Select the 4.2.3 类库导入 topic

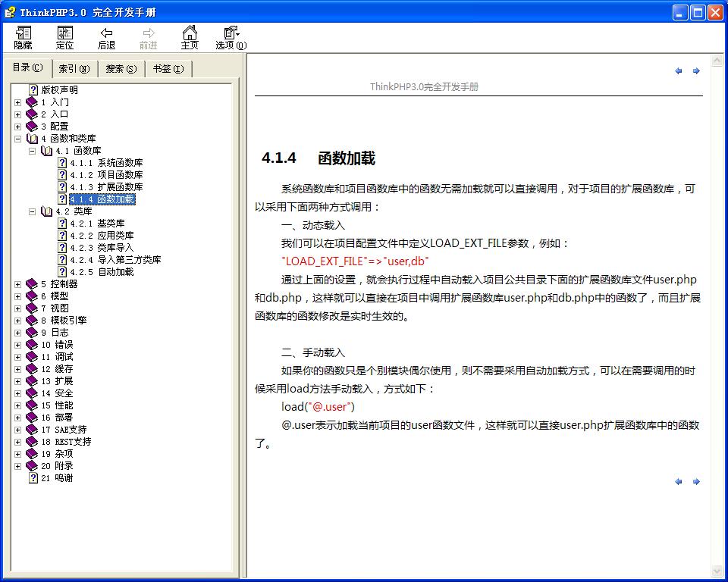(x=115, y=248)
